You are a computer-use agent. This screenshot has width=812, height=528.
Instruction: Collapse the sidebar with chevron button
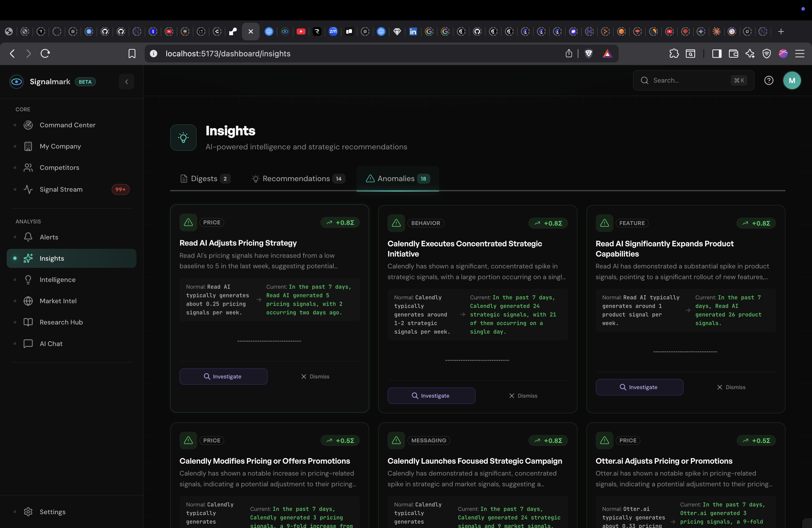[126, 82]
